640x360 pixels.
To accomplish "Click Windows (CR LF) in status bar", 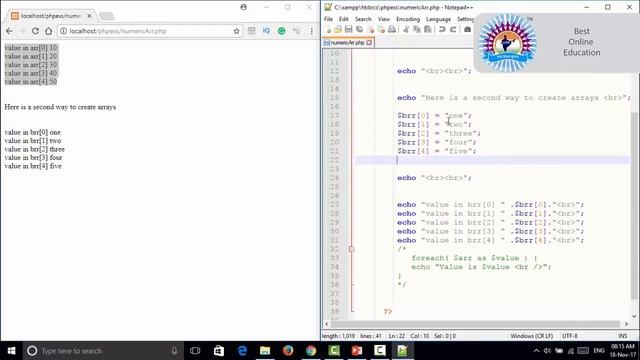I will pos(531,336).
